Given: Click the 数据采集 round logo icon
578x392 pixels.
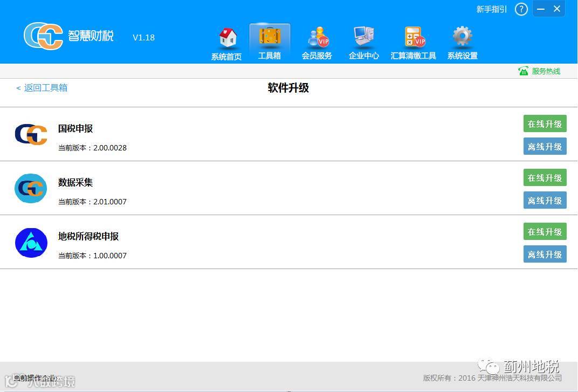Looking at the screenshot, I should (31, 188).
